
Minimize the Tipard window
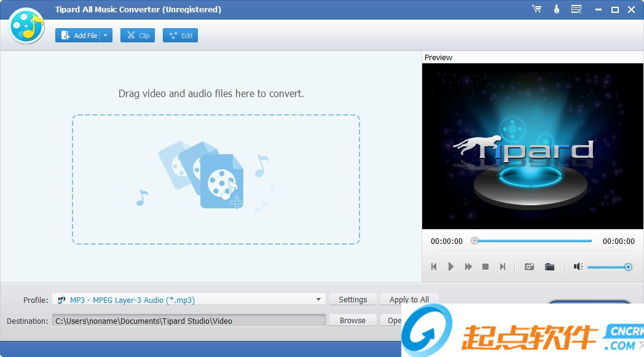point(599,9)
